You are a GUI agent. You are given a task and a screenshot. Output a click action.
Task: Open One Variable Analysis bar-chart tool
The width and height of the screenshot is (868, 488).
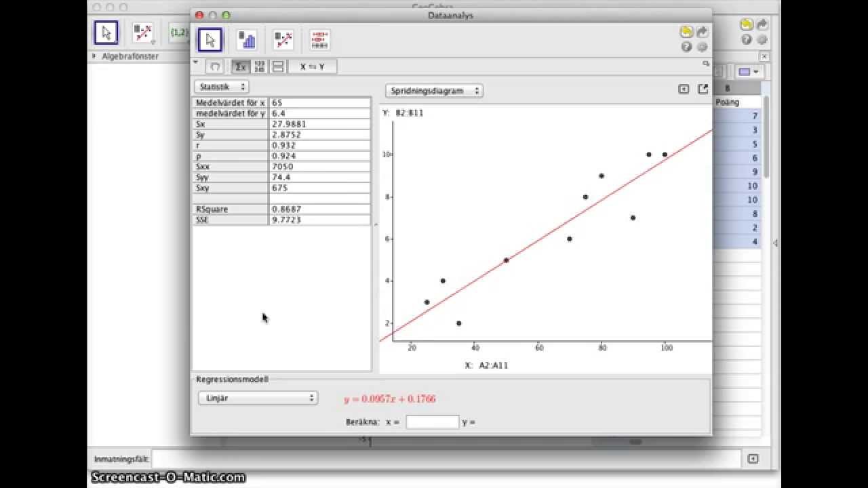[x=247, y=40]
